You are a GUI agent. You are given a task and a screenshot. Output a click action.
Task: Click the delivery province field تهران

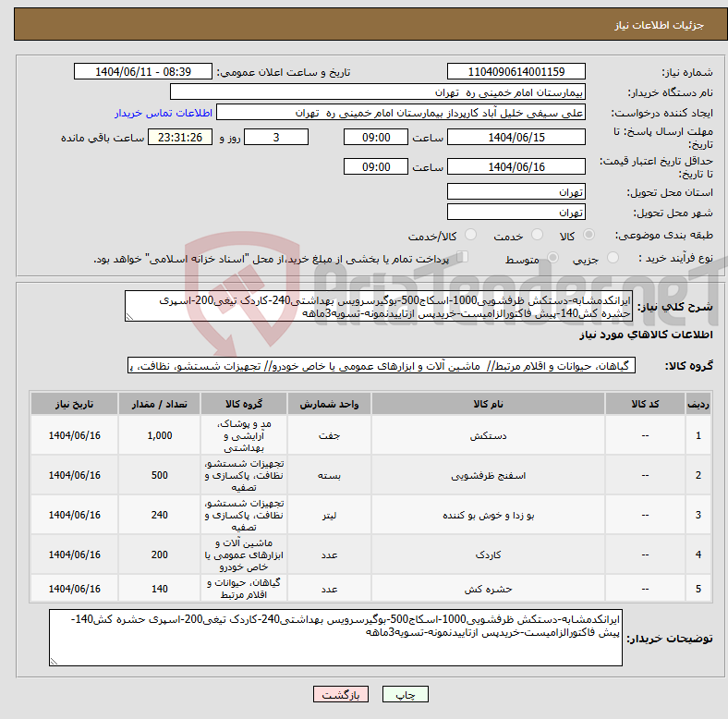coord(516,191)
